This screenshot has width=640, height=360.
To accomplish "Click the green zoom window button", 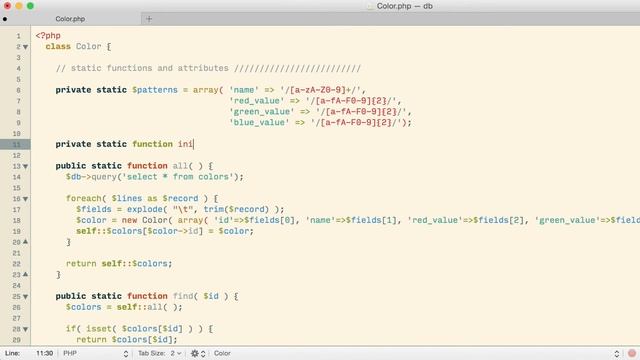I will 30,6.
